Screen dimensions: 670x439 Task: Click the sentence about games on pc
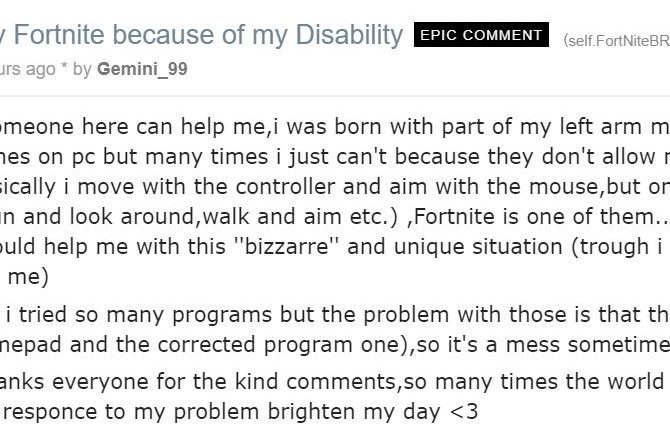(335, 157)
